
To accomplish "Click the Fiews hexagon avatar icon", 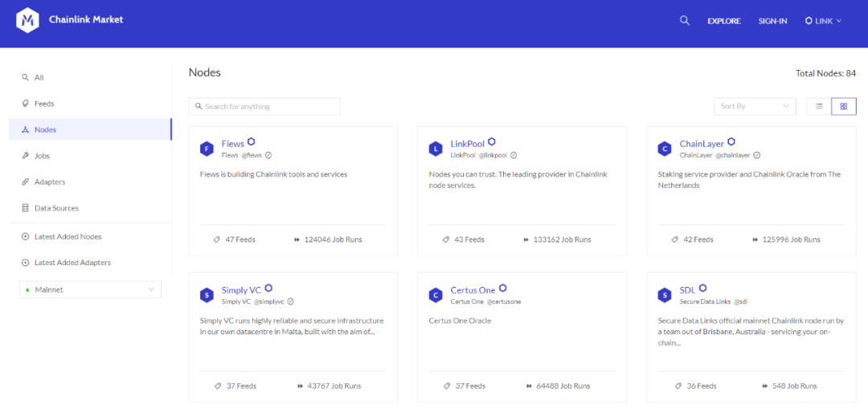I will [207, 149].
